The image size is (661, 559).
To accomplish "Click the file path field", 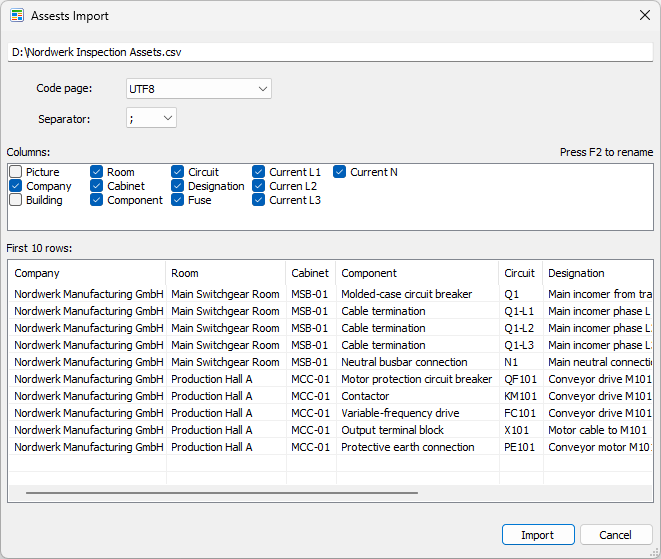I will [330, 52].
